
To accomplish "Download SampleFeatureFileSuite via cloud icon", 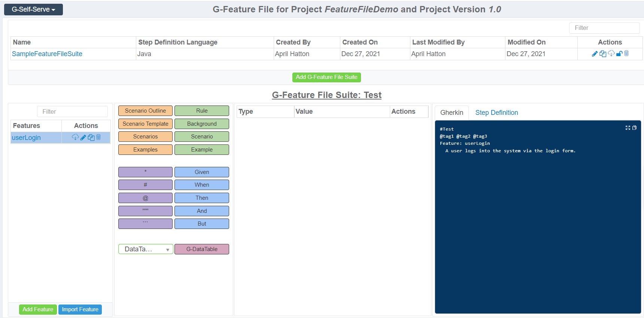I will pyautogui.click(x=611, y=53).
